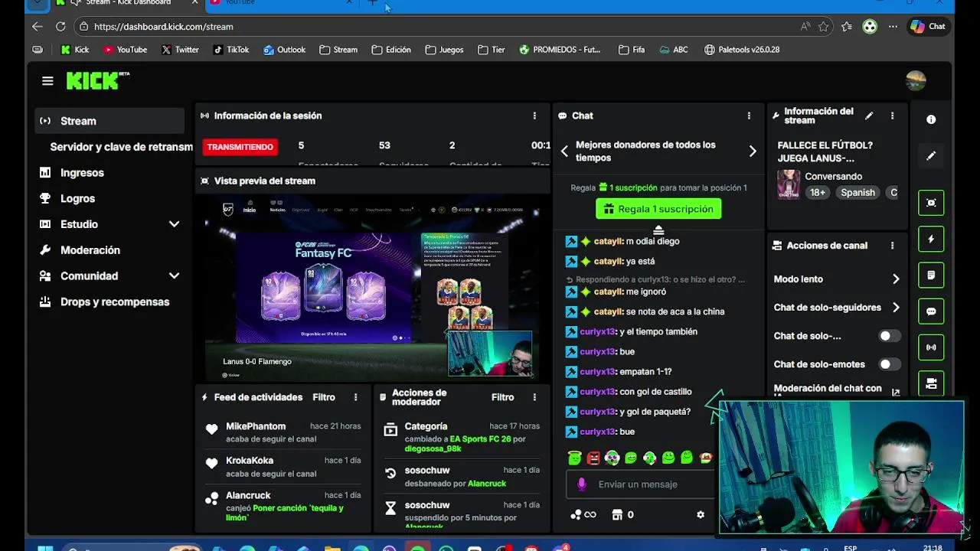Open the Juegos bookmarks folder

(444, 50)
